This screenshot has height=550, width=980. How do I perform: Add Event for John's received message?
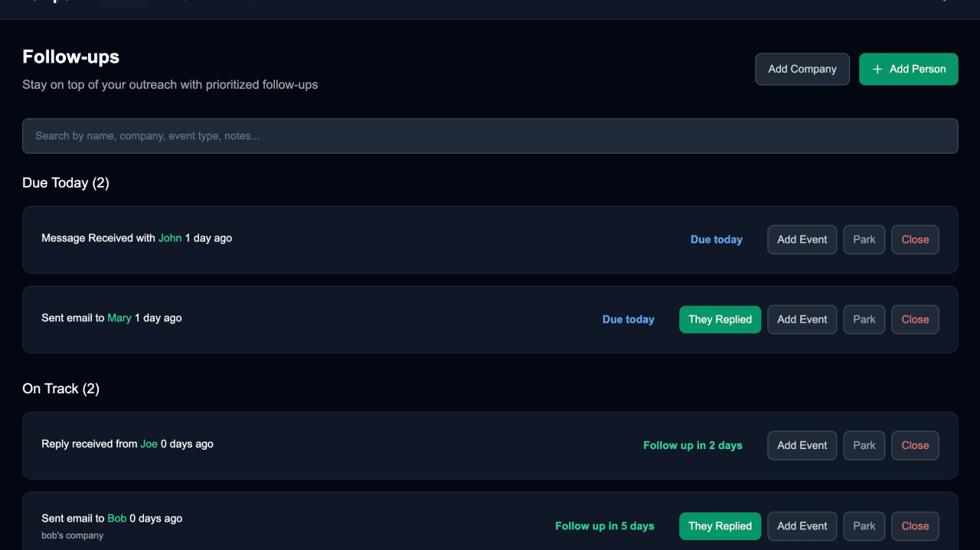point(802,239)
